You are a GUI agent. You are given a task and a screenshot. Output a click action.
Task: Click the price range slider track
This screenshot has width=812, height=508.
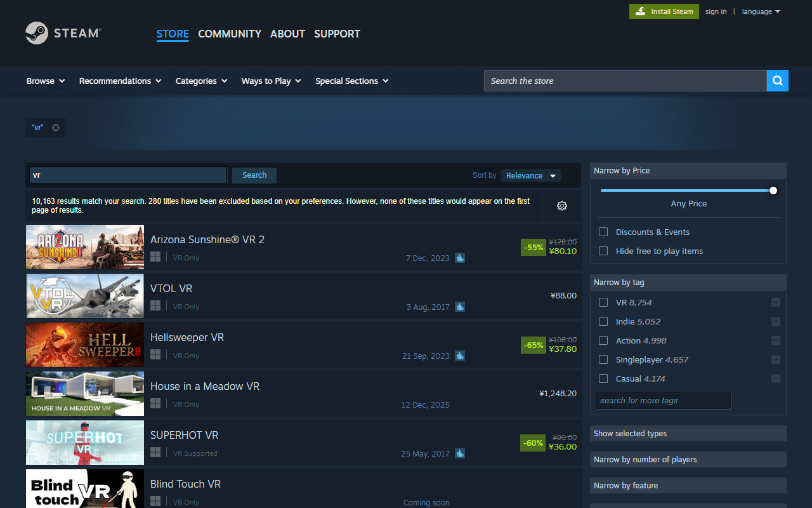click(x=686, y=190)
